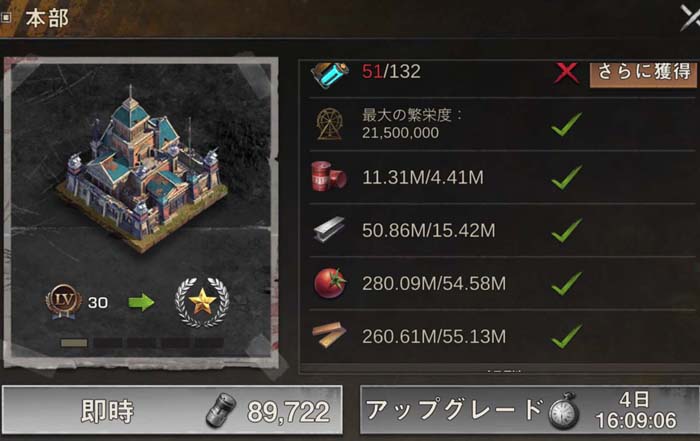Click the headquarters building image
Screen dimensions: 700x441
[142, 170]
